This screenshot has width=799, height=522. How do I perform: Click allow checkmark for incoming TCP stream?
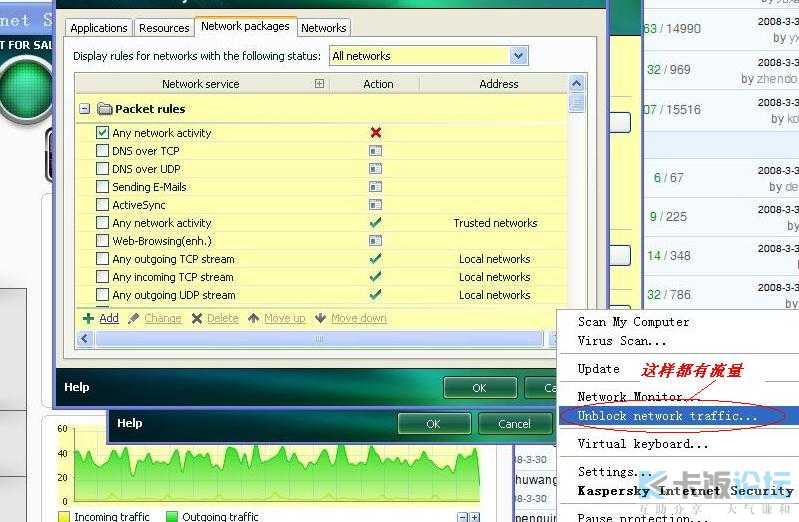coord(376,277)
